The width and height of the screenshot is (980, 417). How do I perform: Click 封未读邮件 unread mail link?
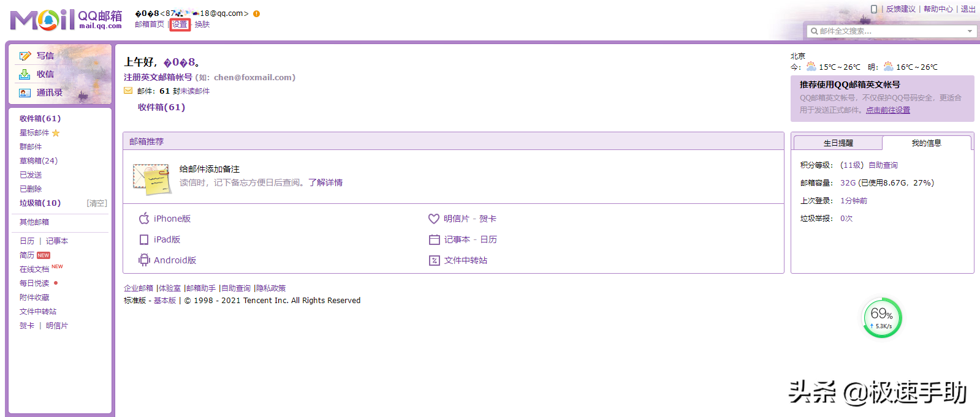(x=191, y=91)
